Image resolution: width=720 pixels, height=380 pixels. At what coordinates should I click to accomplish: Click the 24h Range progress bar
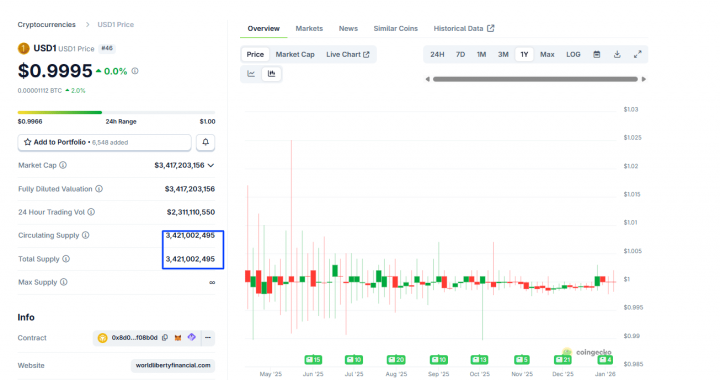click(116, 112)
